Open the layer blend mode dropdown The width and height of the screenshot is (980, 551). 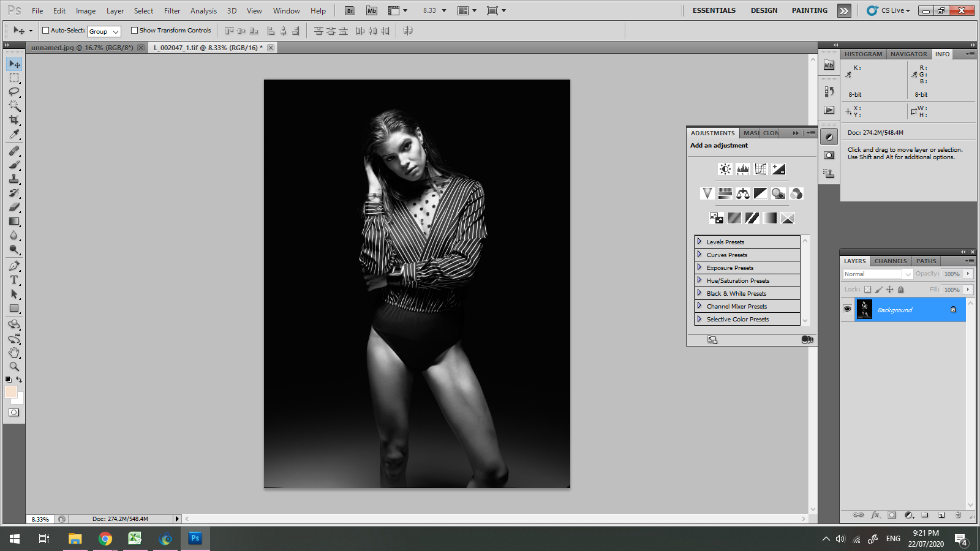click(x=877, y=274)
